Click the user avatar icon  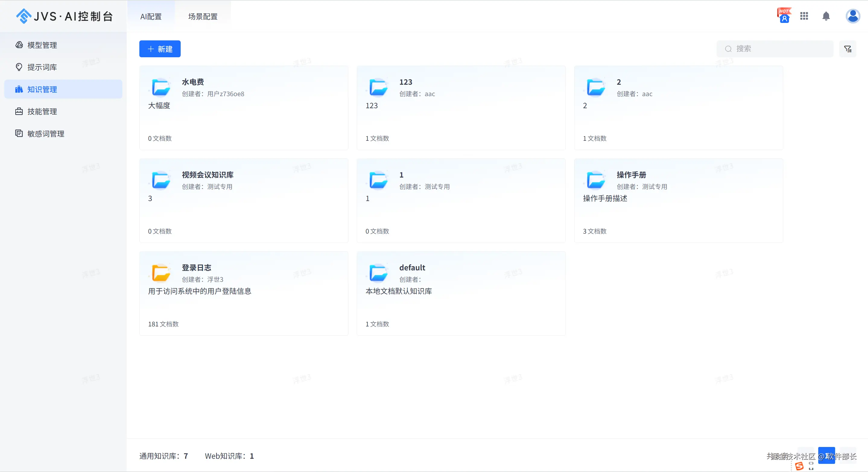coord(853,16)
